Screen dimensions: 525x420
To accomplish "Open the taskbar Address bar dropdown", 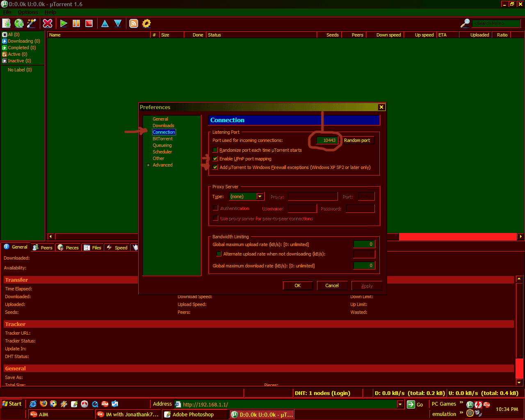I will [x=400, y=404].
